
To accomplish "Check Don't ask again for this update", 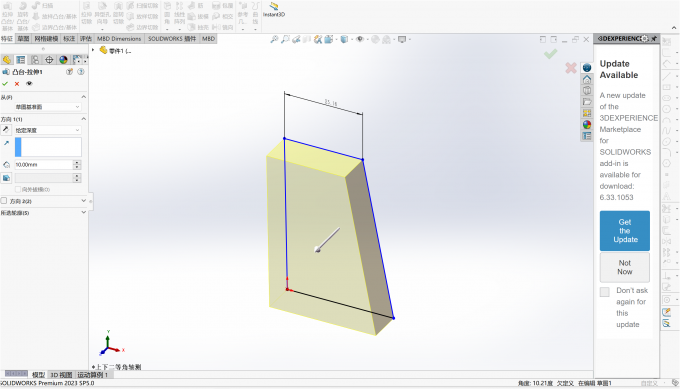I will click(605, 291).
